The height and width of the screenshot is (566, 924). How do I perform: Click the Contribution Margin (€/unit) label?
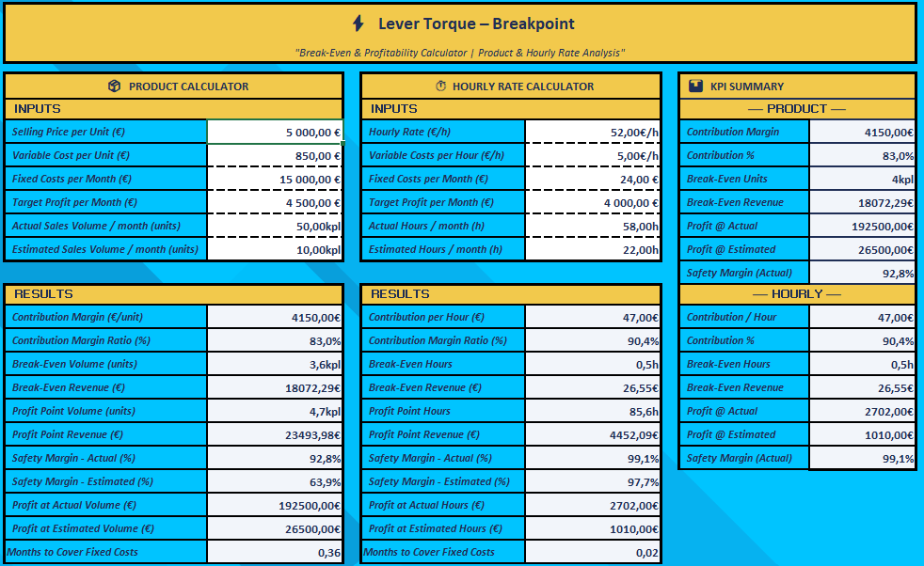pos(77,317)
